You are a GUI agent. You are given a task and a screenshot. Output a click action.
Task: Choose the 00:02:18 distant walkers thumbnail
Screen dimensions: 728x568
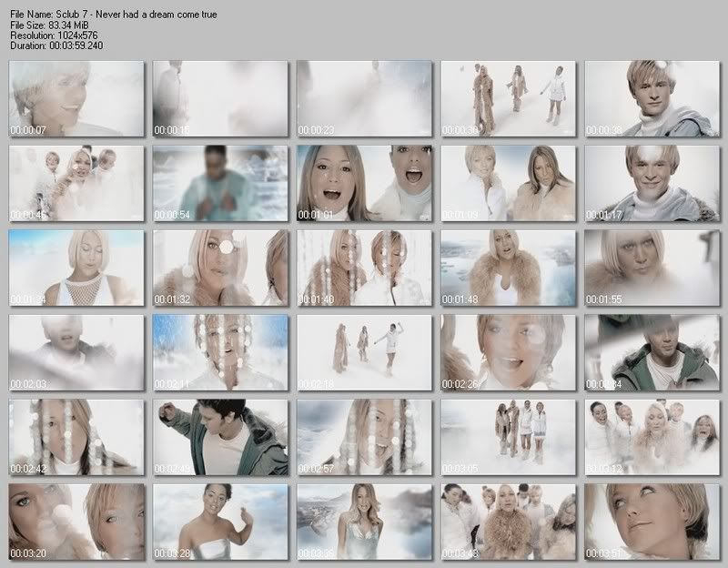[365, 353]
